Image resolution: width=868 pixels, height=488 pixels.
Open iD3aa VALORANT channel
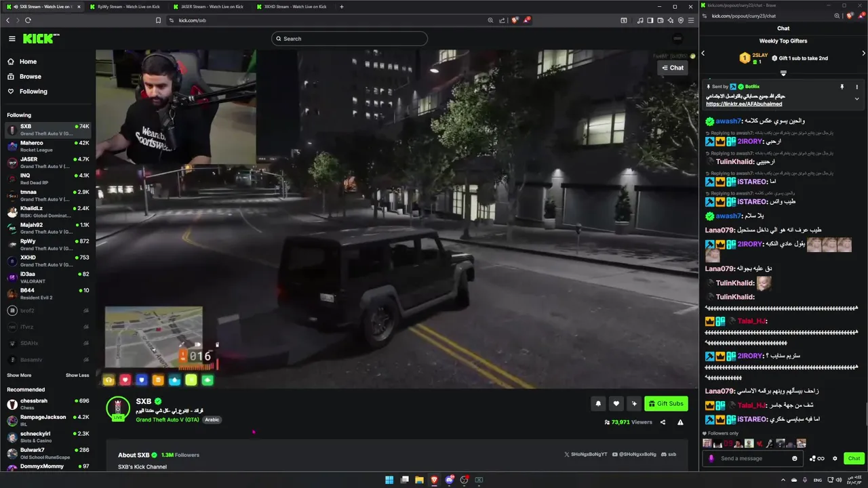(47, 277)
